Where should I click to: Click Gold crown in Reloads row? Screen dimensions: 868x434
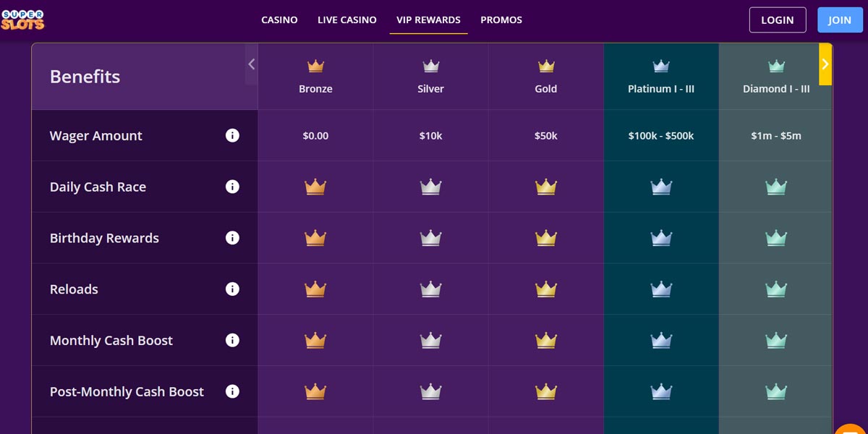click(x=546, y=289)
